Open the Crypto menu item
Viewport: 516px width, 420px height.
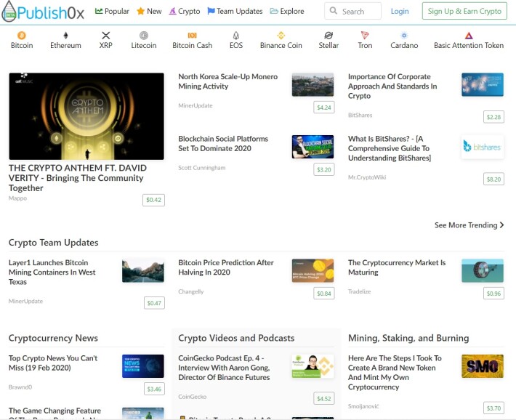point(185,11)
